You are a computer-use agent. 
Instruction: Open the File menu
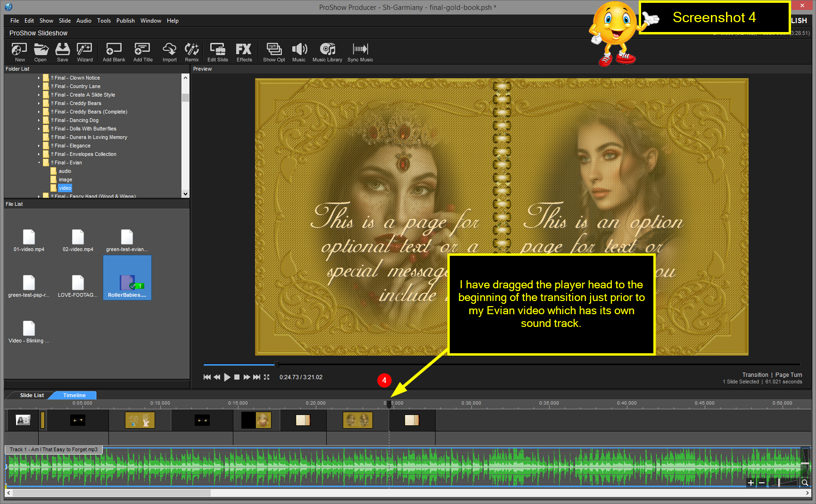pos(15,21)
